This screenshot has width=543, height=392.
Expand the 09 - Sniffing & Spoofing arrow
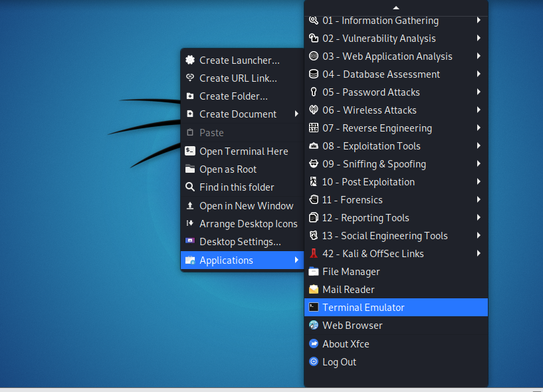pyautogui.click(x=479, y=163)
